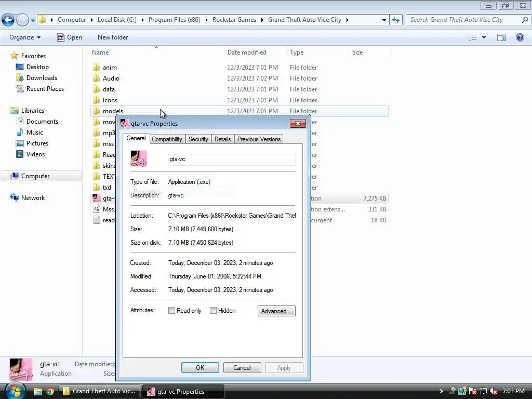Switch to the Compatibility tab

(x=167, y=139)
